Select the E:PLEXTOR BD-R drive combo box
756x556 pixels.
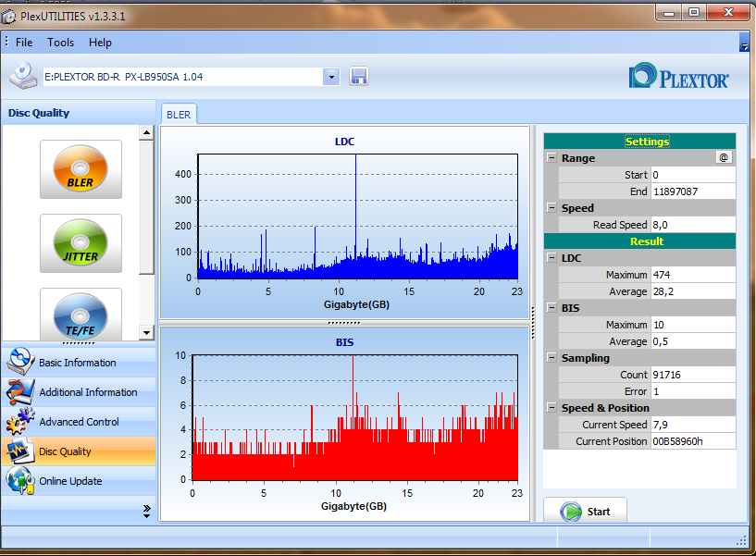coord(192,77)
